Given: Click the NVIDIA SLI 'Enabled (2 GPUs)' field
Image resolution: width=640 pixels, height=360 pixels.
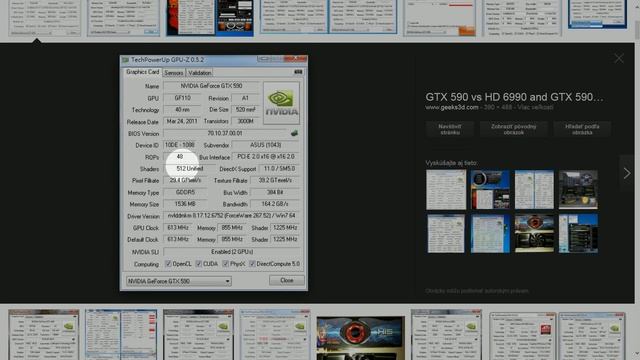Looking at the screenshot, I should coord(231,252).
